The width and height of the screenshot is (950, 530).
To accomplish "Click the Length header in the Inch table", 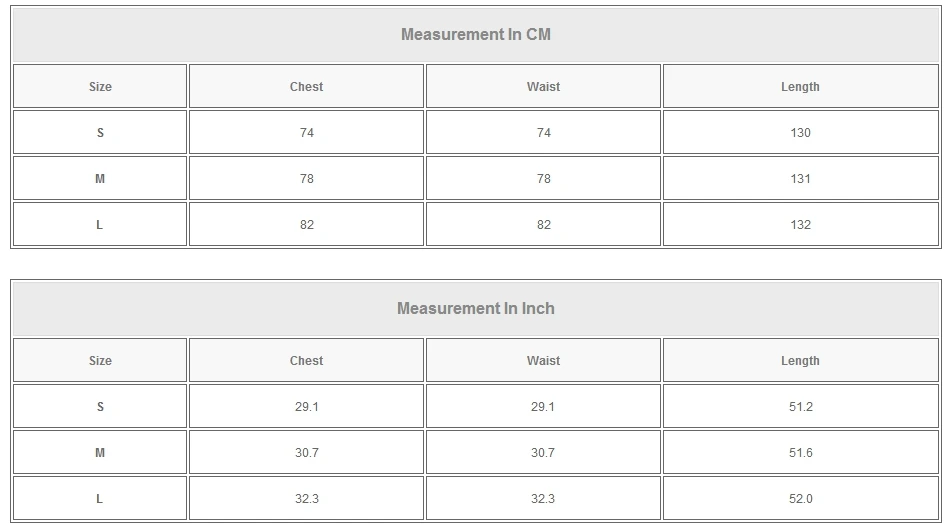I will coord(800,361).
